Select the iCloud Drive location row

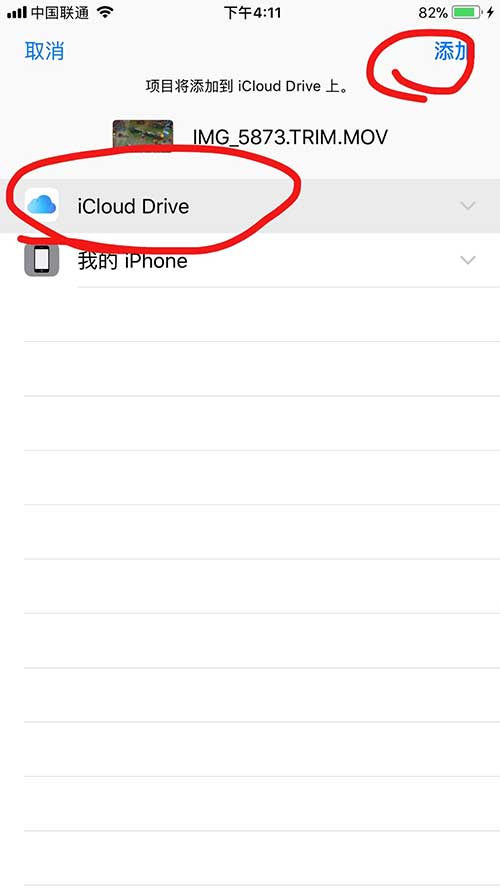point(250,206)
